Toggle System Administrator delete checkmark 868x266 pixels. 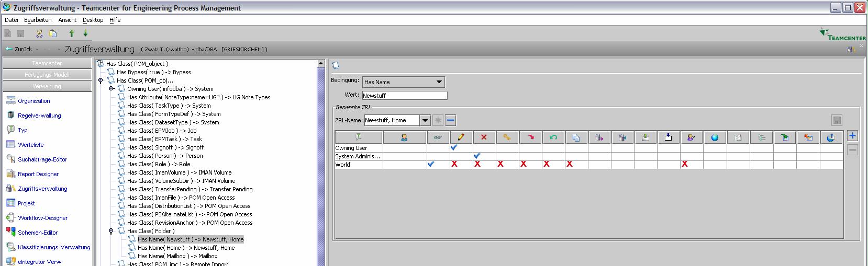coord(477,156)
